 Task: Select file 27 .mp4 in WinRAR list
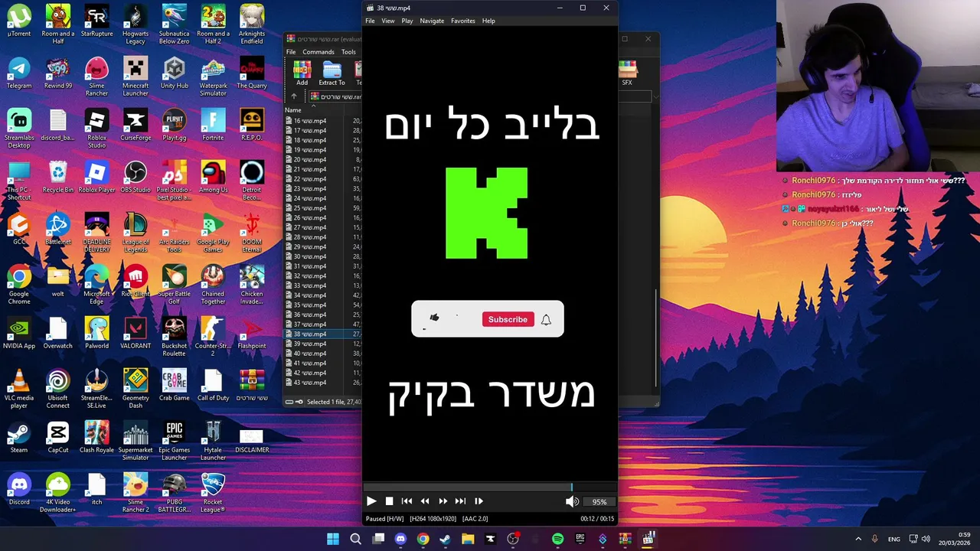[x=310, y=227]
